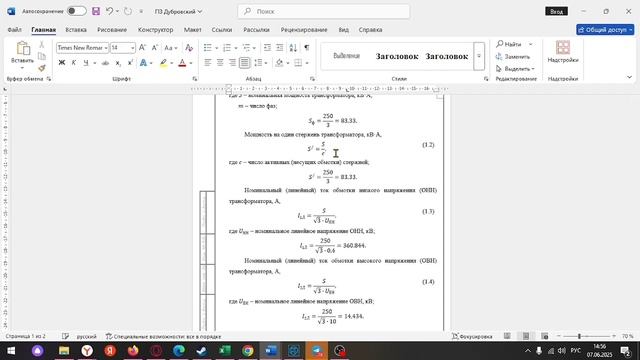Open the Макет tab
Image resolution: width=640 pixels, height=360 pixels.
193,30
